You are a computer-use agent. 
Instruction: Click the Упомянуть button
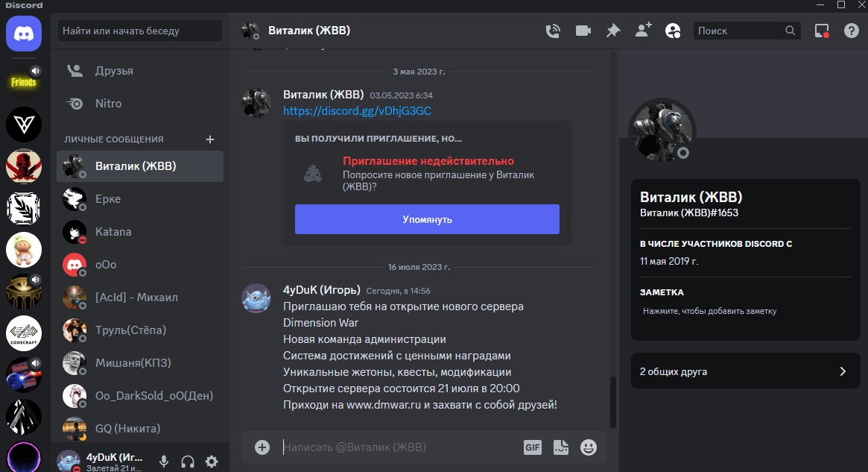point(427,219)
